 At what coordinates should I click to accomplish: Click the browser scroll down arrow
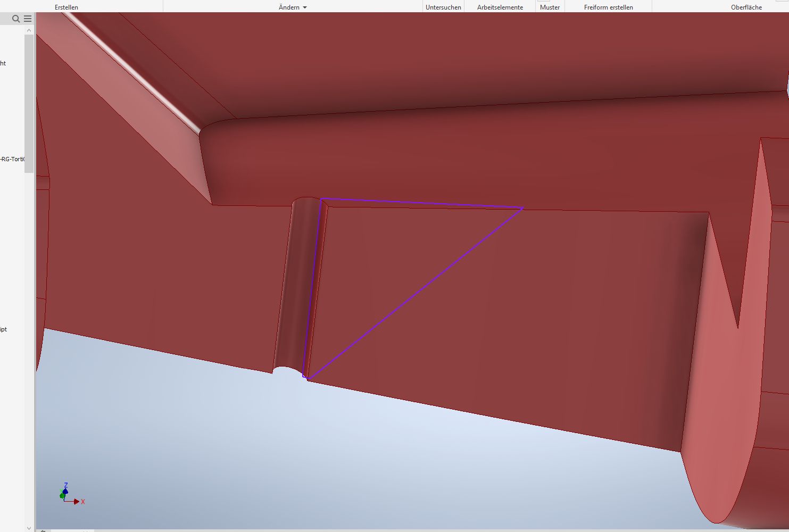point(29,528)
